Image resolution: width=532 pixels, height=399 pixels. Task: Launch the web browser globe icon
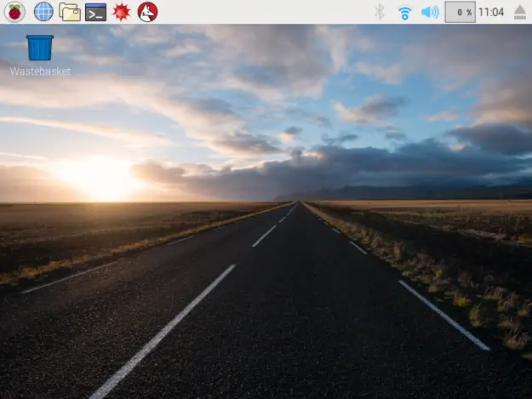click(x=43, y=12)
